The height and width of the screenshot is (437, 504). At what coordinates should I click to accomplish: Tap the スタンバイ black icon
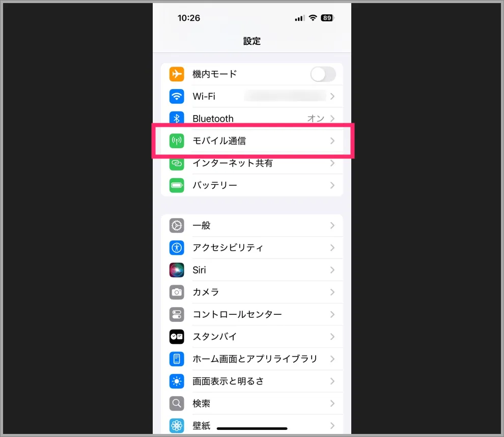[177, 337]
